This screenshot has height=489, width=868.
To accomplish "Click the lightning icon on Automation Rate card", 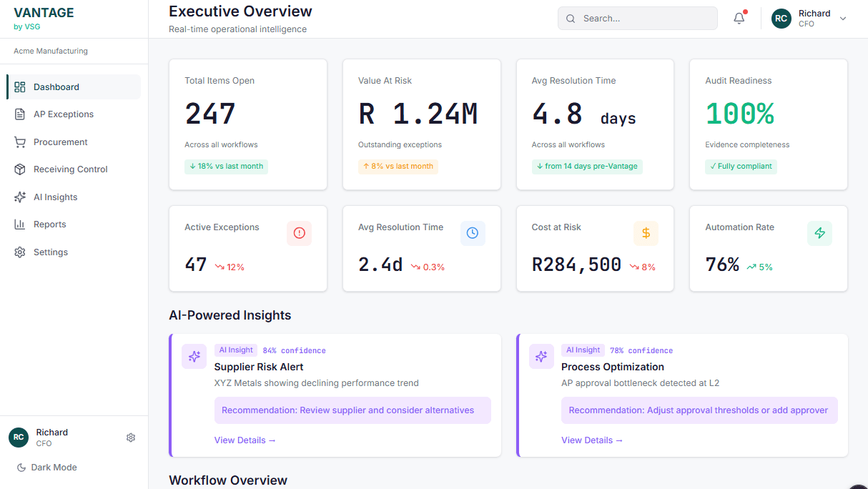I will pyautogui.click(x=819, y=233).
